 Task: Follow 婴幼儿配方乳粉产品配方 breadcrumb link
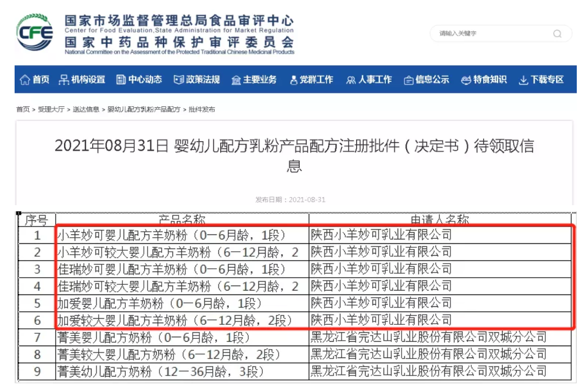coord(144,110)
